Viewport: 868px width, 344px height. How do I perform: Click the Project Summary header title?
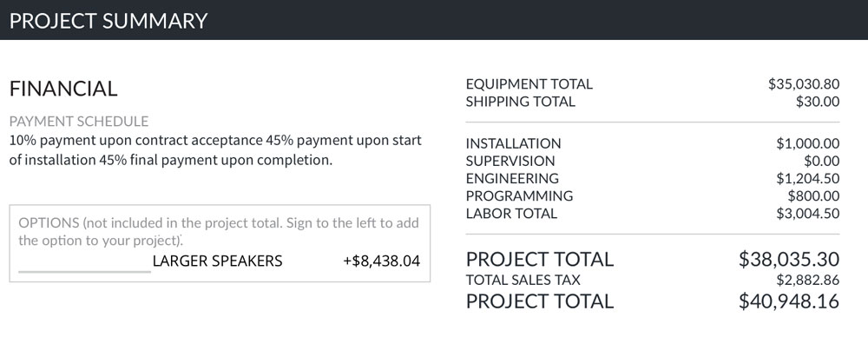click(108, 21)
